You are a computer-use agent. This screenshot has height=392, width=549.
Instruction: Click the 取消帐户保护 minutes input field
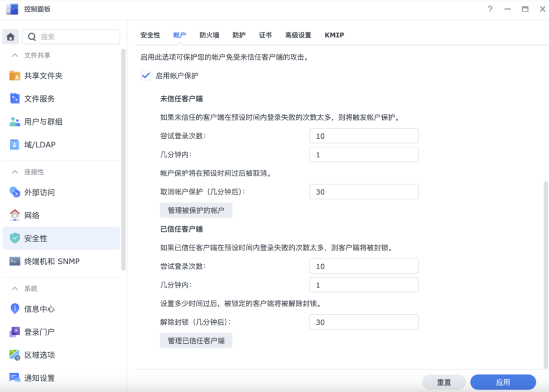click(x=363, y=192)
